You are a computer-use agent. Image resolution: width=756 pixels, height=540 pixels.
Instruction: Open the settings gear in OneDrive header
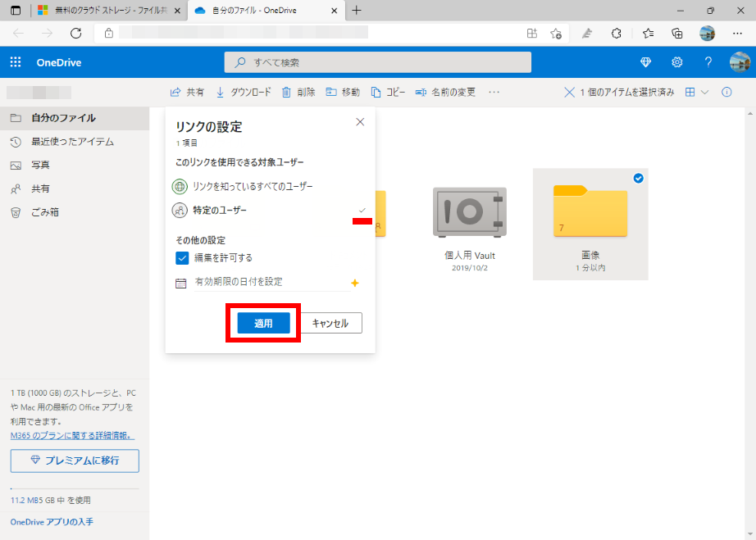[x=677, y=62]
